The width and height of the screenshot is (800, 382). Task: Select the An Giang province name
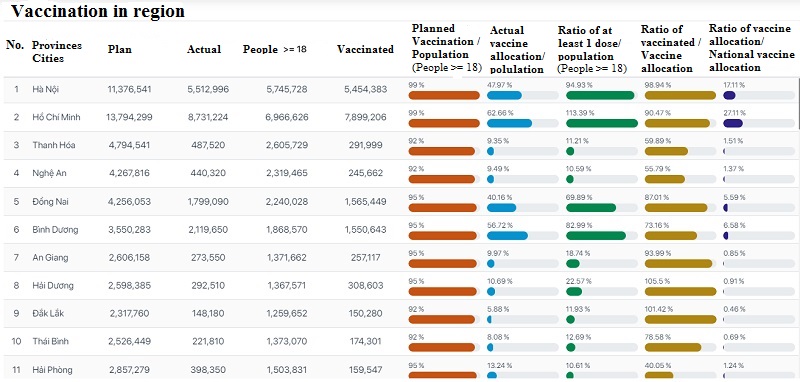[x=50, y=258]
